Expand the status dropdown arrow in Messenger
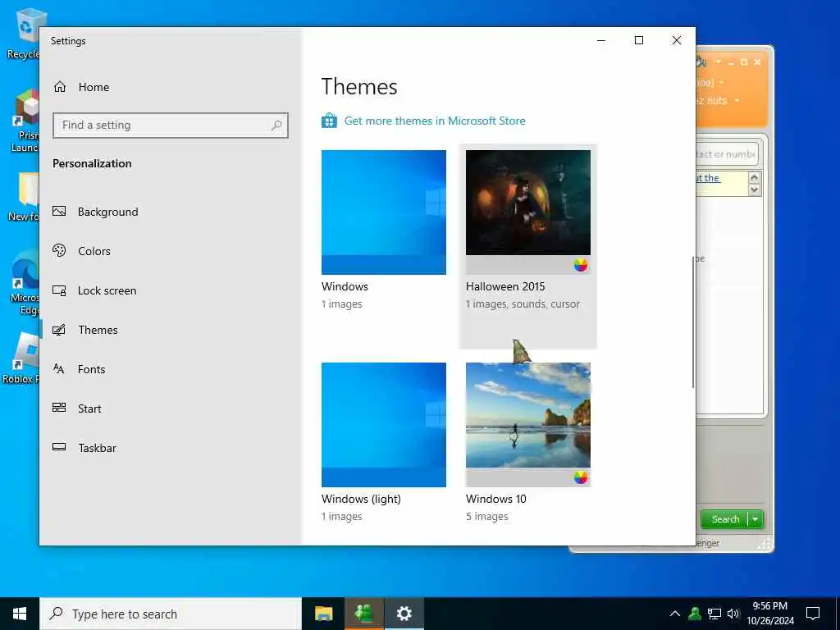840x630 pixels. click(x=722, y=83)
